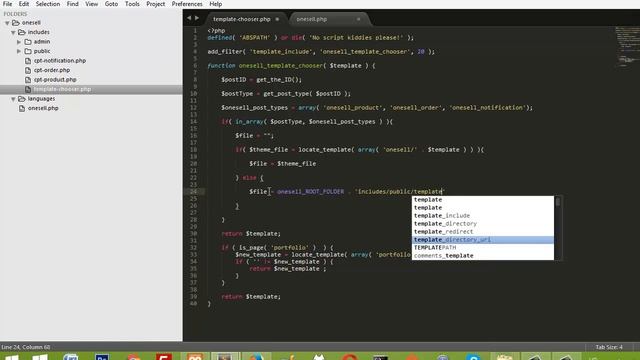The height and width of the screenshot is (360, 640).
Task: Click line number 24 in the gutter
Action: (x=193, y=191)
